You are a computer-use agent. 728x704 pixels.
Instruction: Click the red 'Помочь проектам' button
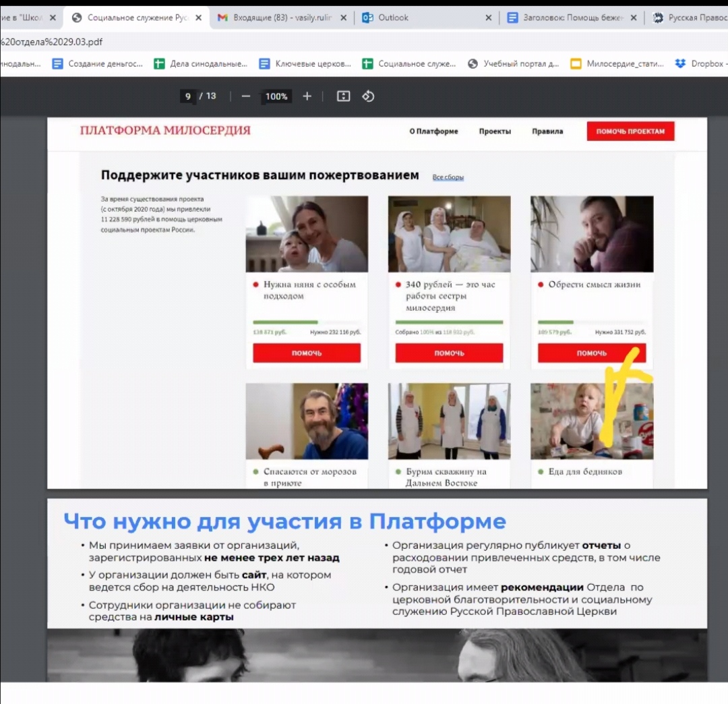click(630, 131)
